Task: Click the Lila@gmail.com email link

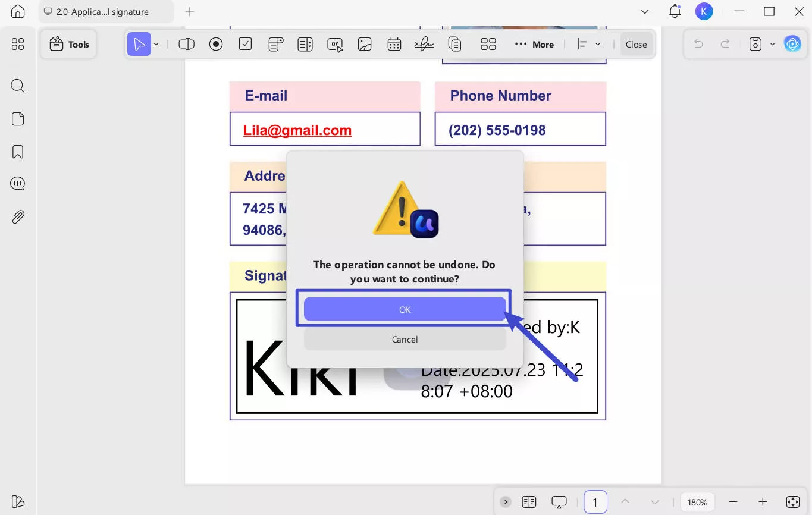Action: (297, 130)
